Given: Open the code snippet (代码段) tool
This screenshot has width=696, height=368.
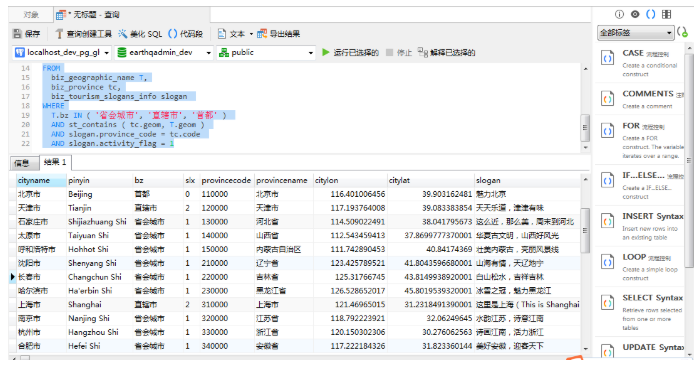Looking at the screenshot, I should click(186, 34).
